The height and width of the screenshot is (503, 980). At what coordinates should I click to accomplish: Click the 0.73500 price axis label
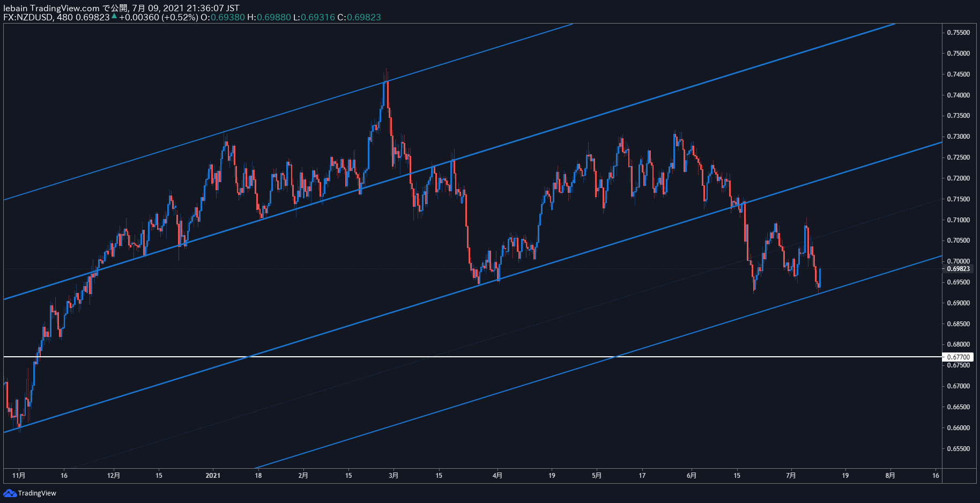point(958,116)
